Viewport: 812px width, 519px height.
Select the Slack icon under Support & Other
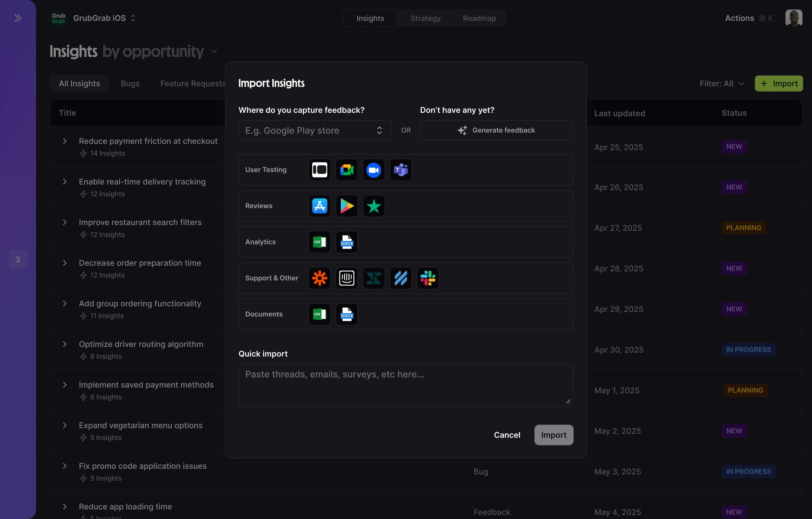[x=428, y=278]
